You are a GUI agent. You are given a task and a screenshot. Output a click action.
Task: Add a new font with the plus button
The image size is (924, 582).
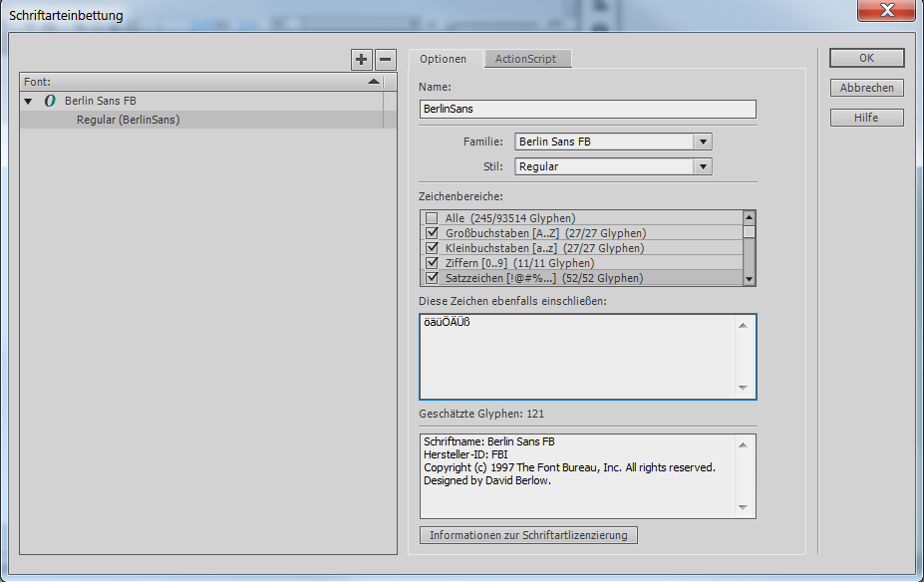point(361,60)
